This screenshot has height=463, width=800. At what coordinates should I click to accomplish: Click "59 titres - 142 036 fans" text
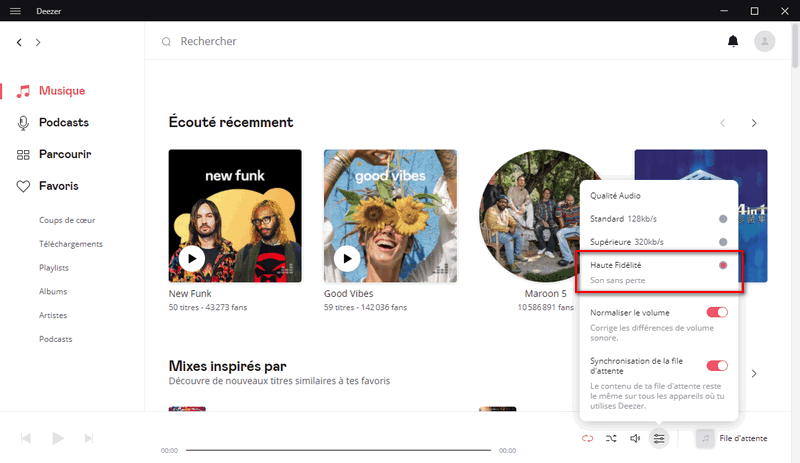point(365,307)
